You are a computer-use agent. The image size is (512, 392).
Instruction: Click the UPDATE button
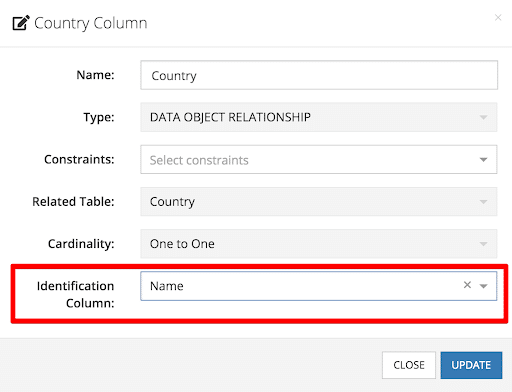point(471,365)
